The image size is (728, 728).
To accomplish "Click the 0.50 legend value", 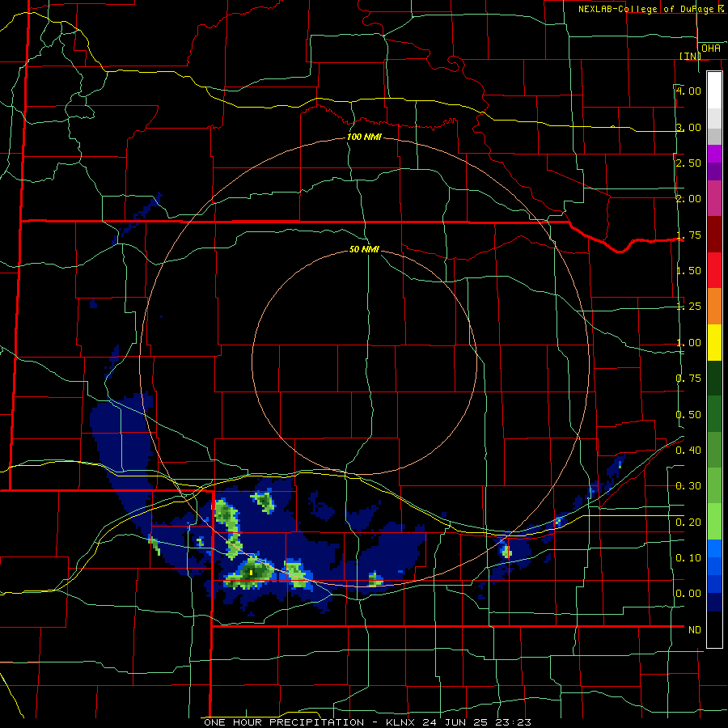I will tap(688, 415).
